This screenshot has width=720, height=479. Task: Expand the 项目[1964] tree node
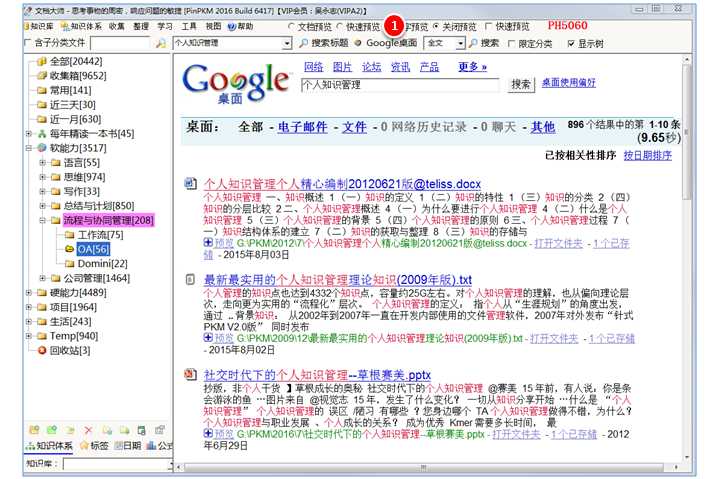[29, 307]
